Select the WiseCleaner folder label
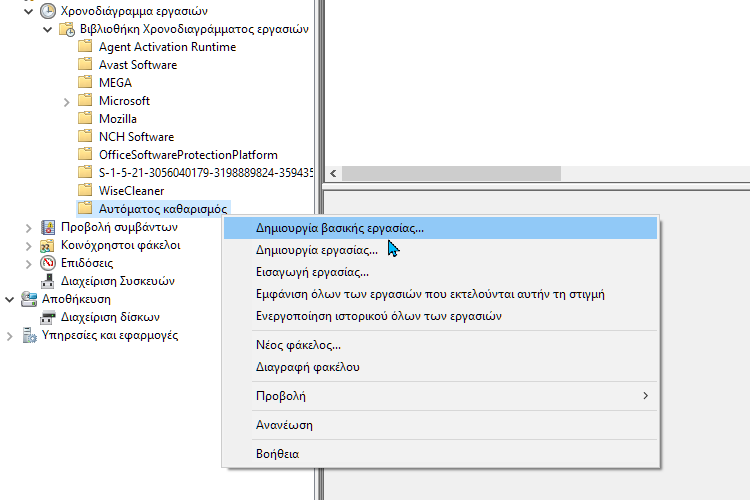The width and height of the screenshot is (750, 500). 132,190
